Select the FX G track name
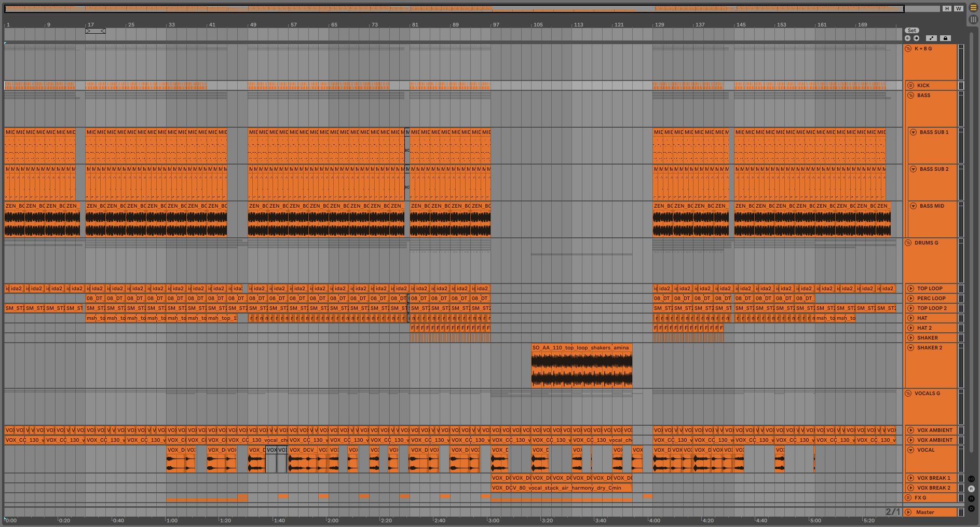The image size is (980, 527). coord(920,498)
